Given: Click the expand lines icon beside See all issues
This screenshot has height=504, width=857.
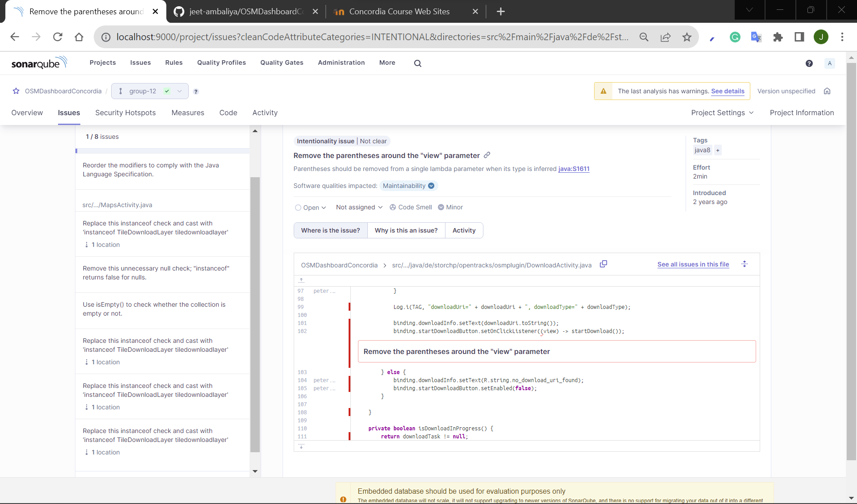Looking at the screenshot, I should [744, 264].
